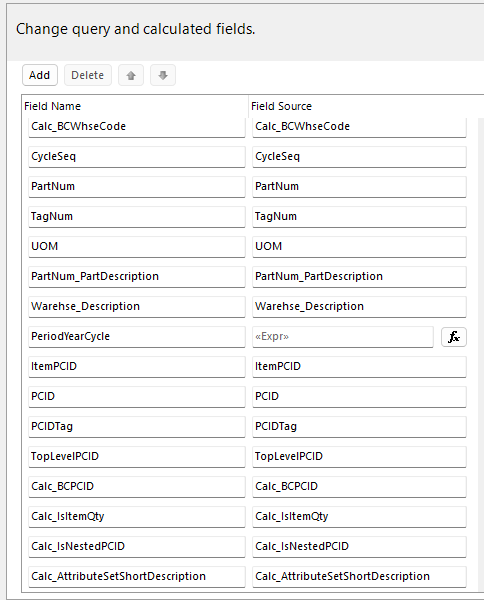Edit the Calc_BCWhseCode field name box
484x600 pixels.
click(x=137, y=127)
